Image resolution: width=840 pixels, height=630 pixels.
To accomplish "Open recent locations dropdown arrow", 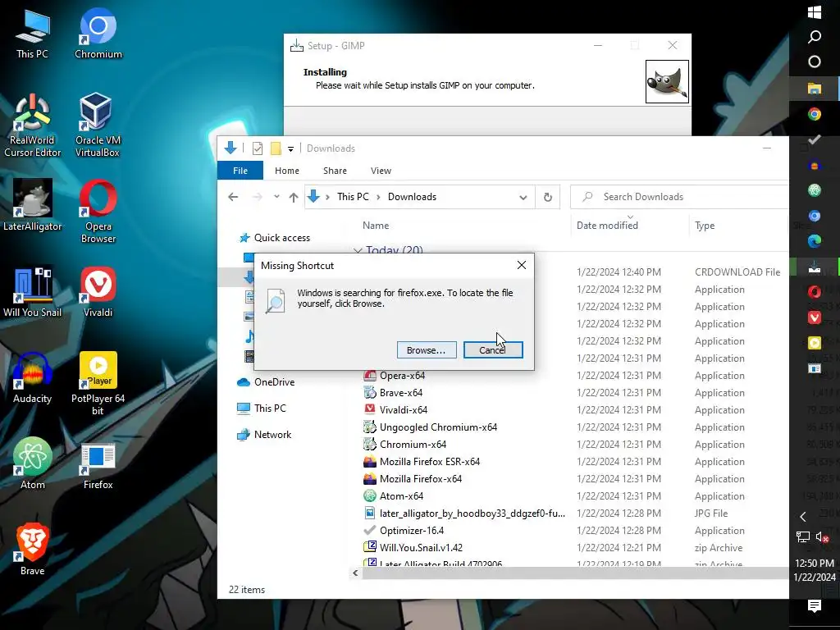I will pos(276,197).
